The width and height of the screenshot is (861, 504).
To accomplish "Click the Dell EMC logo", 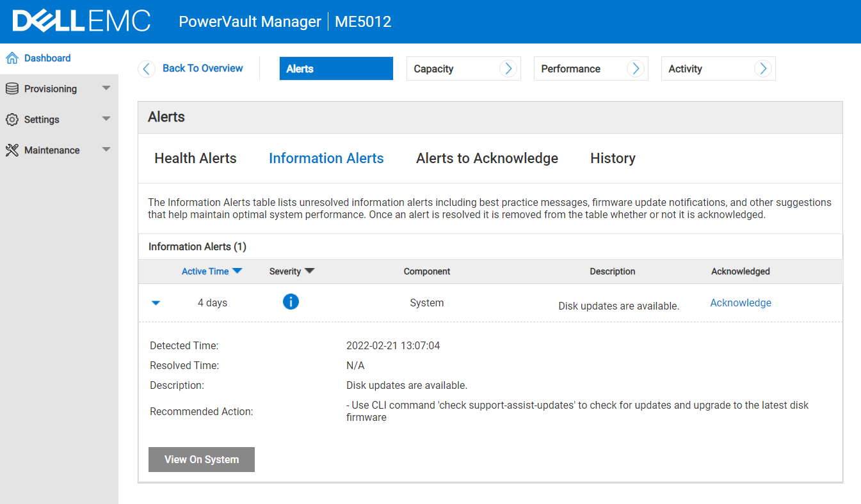I will [x=81, y=20].
